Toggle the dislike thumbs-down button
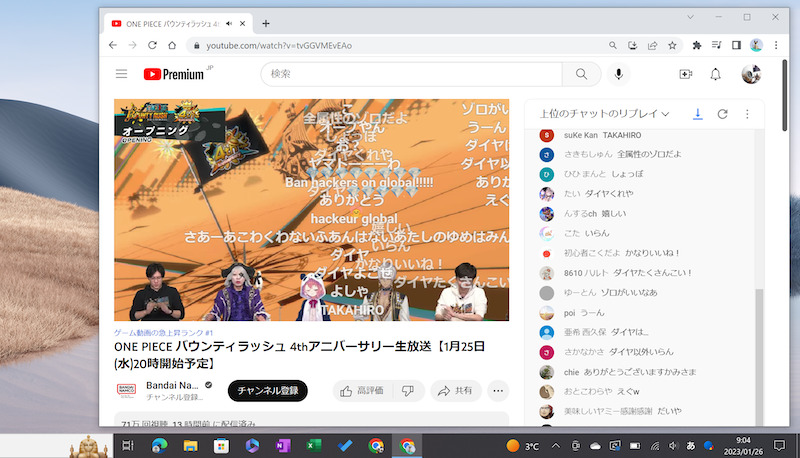 407,391
